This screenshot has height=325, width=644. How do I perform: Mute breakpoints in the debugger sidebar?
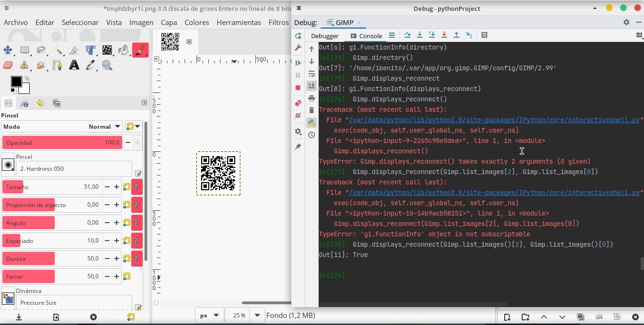pyautogui.click(x=298, y=116)
